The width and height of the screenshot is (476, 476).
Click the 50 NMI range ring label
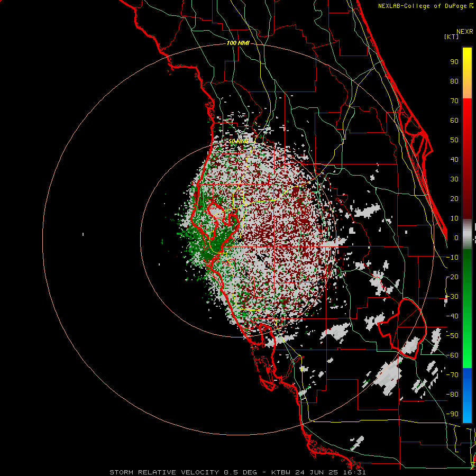tap(238, 141)
